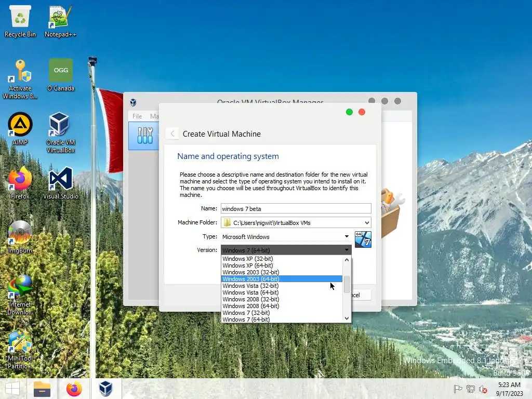Select the Oracle VM VirtualBox desktop icon

coord(60,132)
